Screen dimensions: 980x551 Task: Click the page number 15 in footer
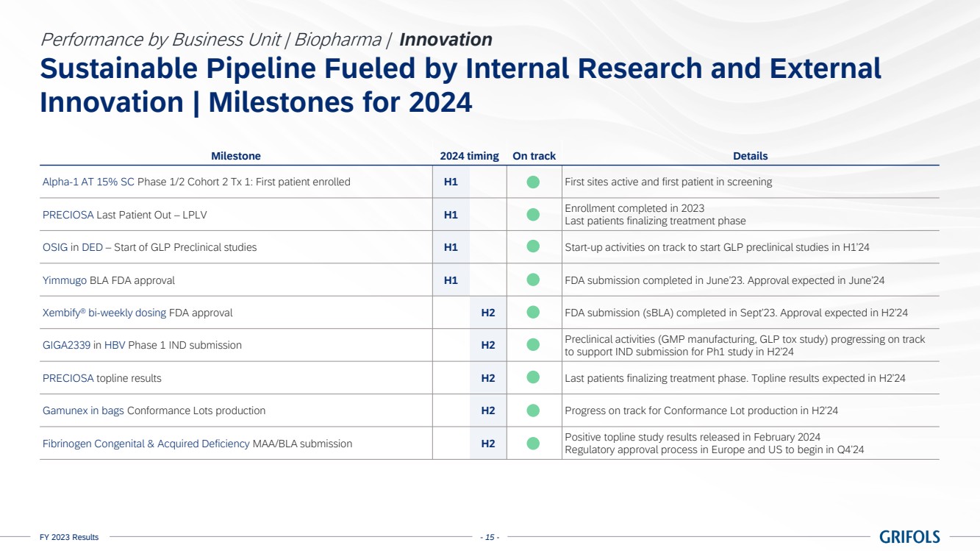coord(490,537)
